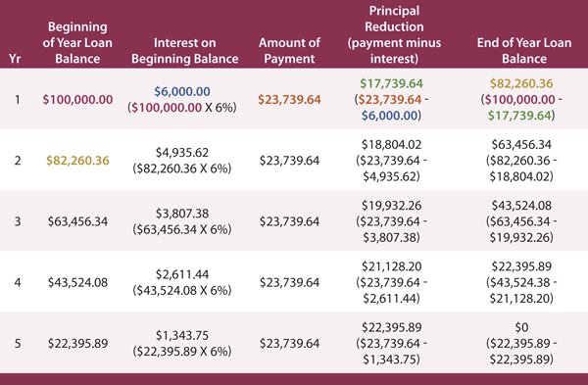The width and height of the screenshot is (588, 385).
Task: Click the green $17,739.64 principal reduction value
Action: pos(391,83)
